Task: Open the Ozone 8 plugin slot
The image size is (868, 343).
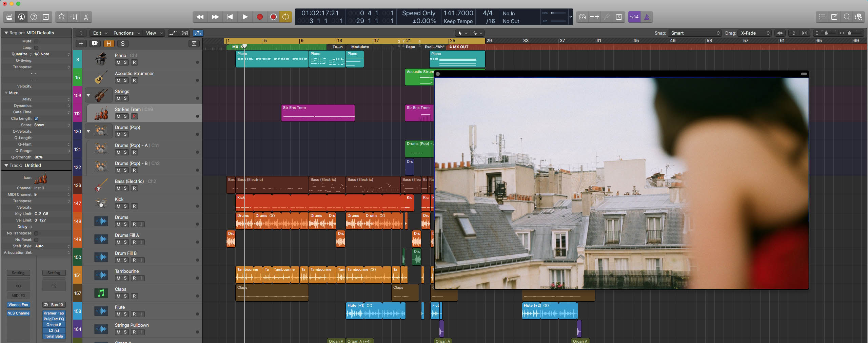Action: 54,325
